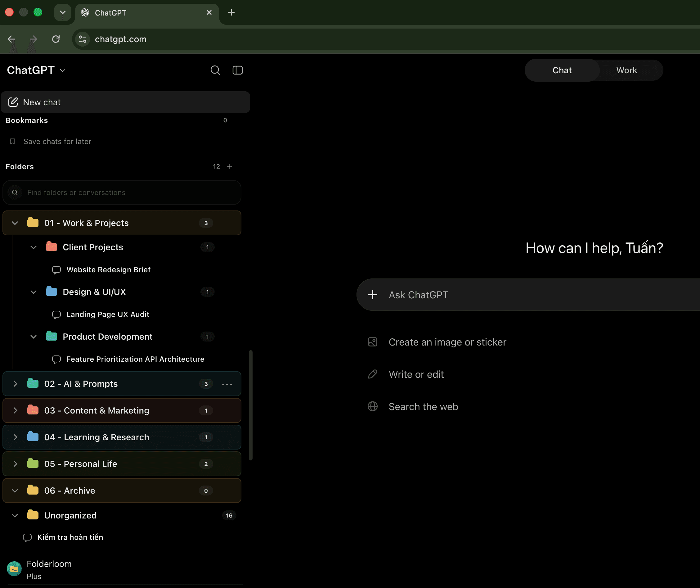This screenshot has width=700, height=588.
Task: Open a new browser tab with plus icon
Action: pos(231,13)
